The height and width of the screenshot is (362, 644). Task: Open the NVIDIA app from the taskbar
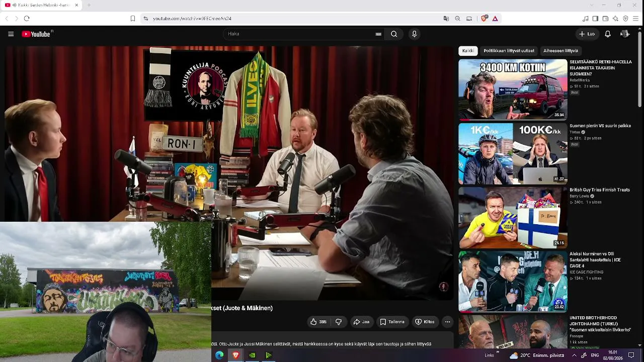pos(252,355)
